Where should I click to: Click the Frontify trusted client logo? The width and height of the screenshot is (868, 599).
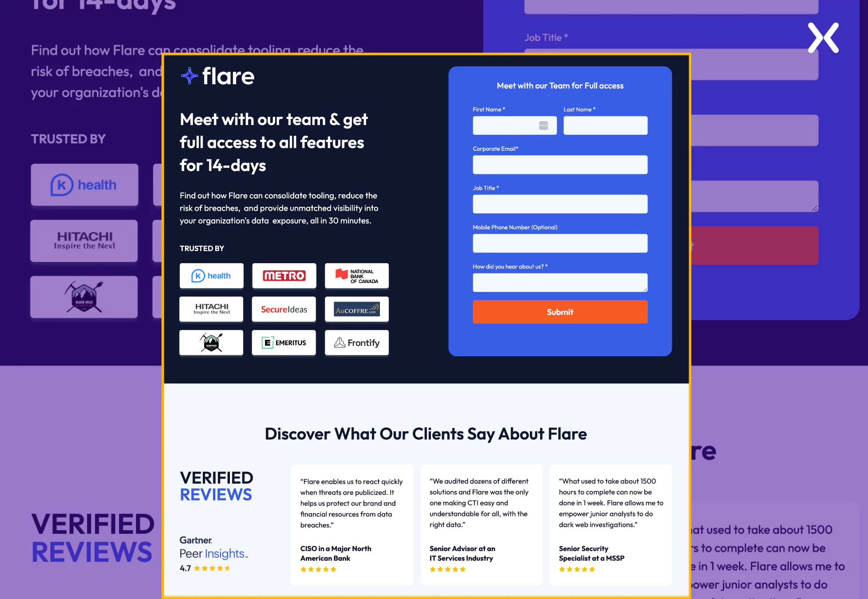[356, 343]
